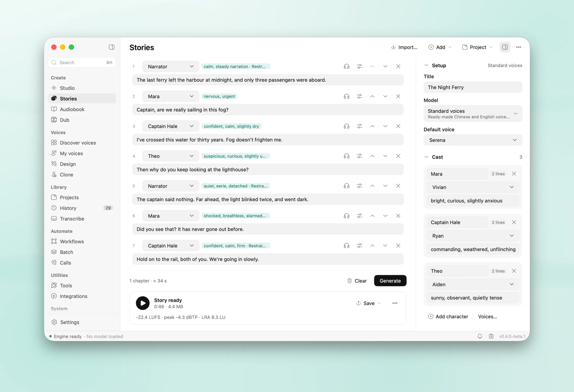Click Import in the toolbar

tap(404, 47)
